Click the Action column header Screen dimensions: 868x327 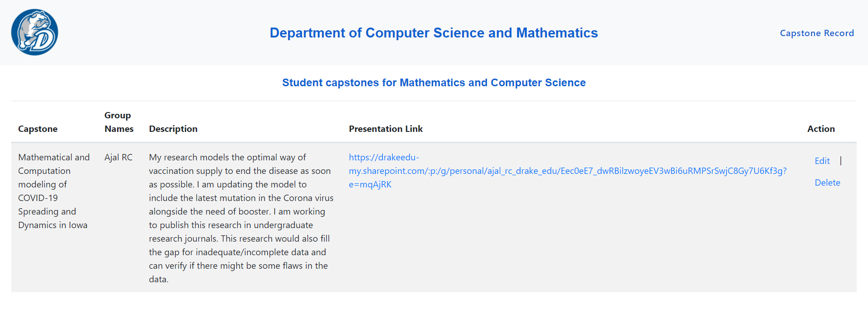[x=821, y=129]
